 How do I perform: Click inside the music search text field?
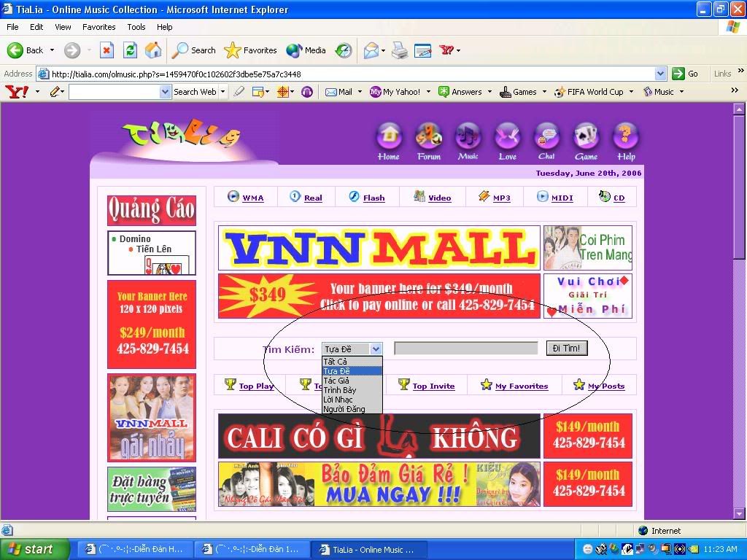(465, 349)
